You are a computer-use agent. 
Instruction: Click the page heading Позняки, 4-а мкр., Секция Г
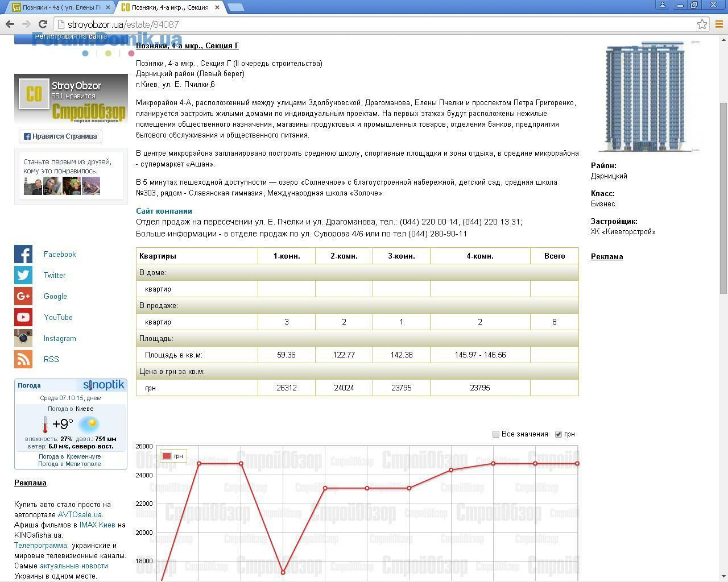(x=187, y=45)
